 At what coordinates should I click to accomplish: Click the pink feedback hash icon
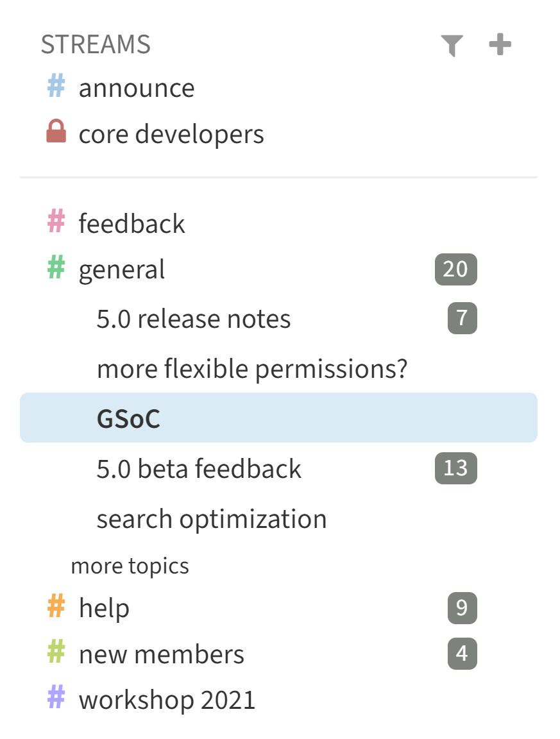[56, 222]
